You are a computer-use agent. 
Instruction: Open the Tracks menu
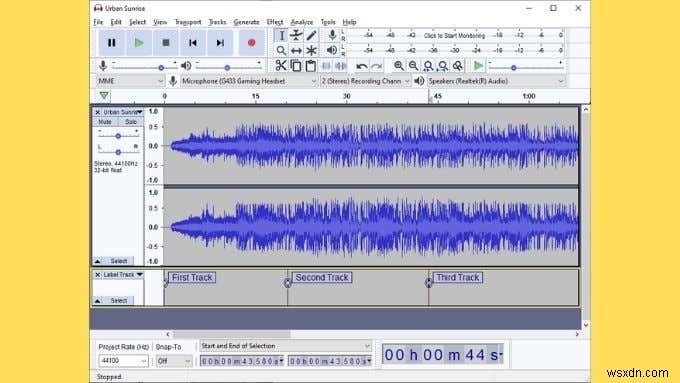pos(217,22)
